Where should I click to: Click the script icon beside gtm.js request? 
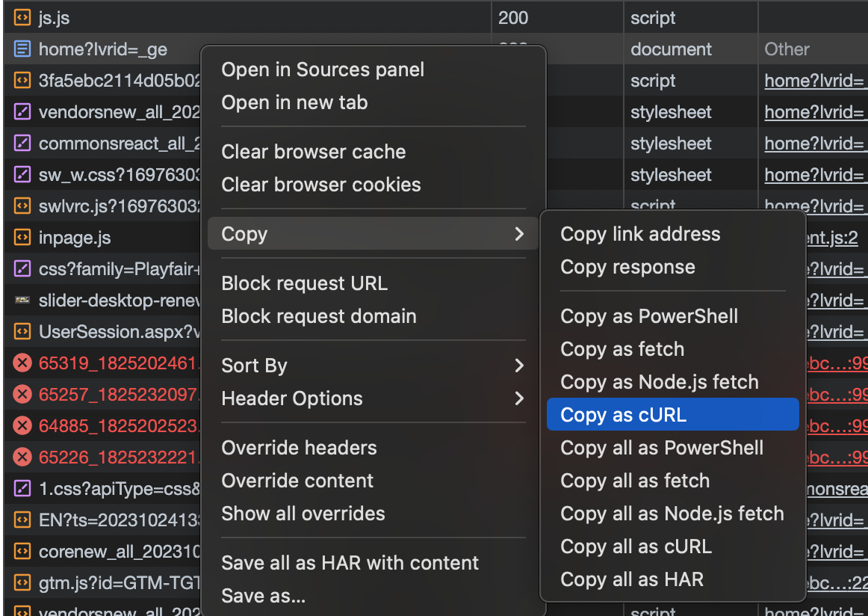21,582
